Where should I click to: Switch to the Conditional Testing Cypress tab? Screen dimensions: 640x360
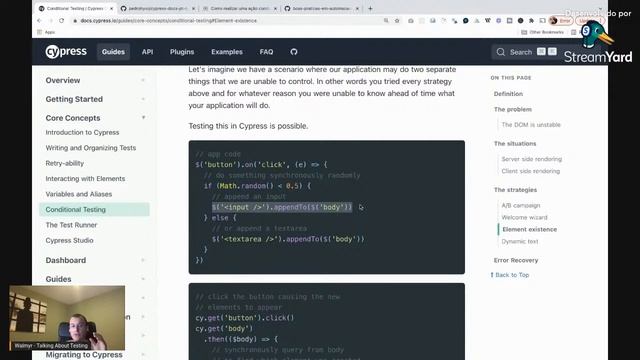coord(76,8)
